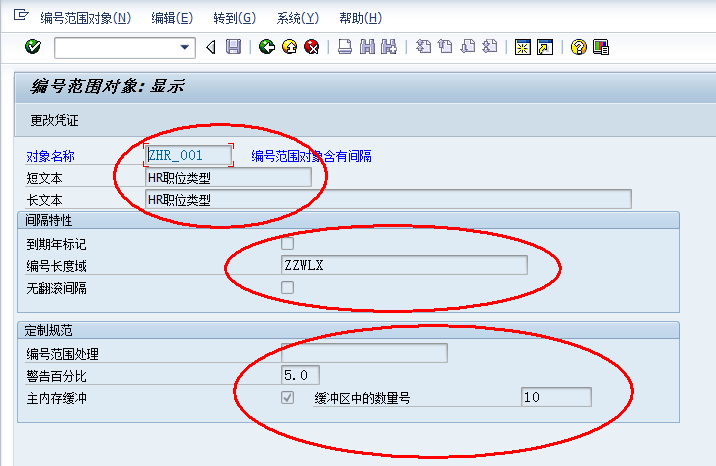Click the 编号范围对象: 显示 title
Image resolution: width=716 pixels, height=466 pixels.
point(107,86)
